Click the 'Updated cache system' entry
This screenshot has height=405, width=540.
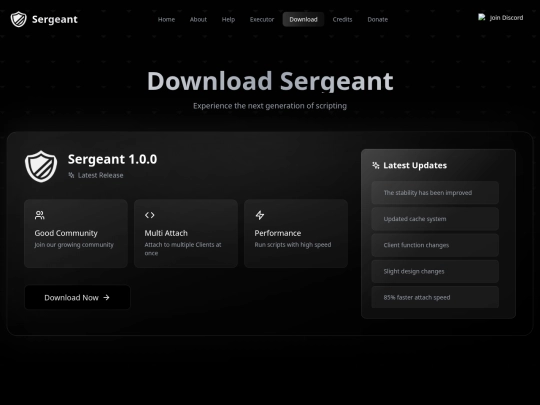(435, 219)
